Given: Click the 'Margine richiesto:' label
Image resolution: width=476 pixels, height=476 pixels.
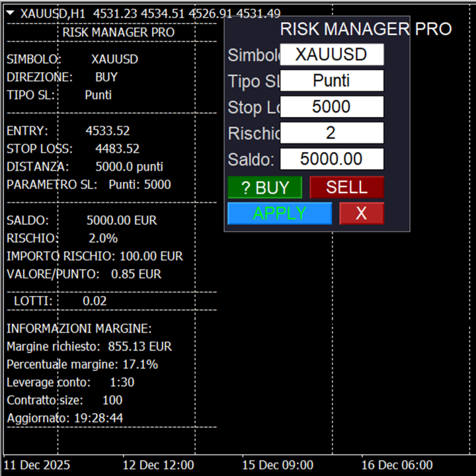Looking at the screenshot, I should click(x=54, y=346).
